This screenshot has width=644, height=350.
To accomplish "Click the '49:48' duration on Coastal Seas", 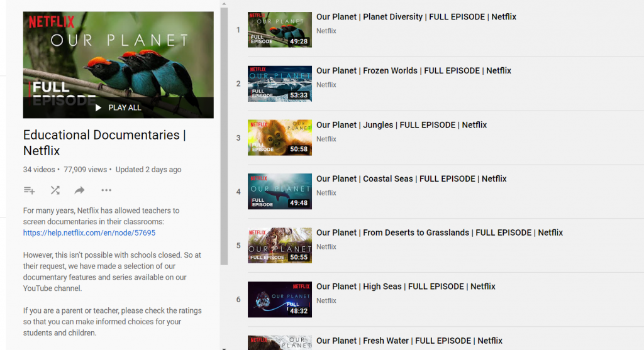I will click(299, 203).
